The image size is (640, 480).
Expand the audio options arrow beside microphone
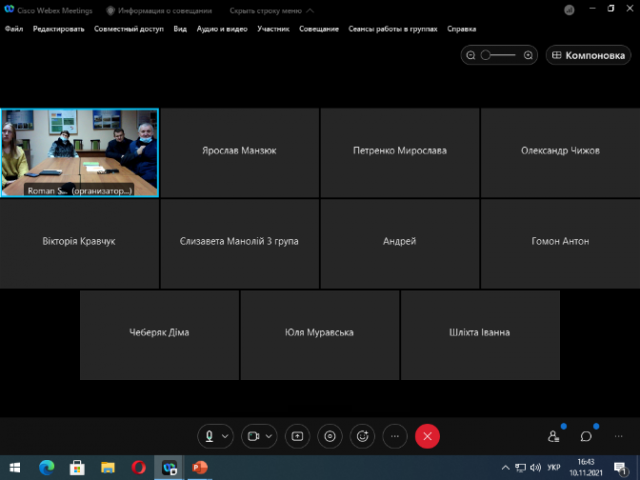tap(225, 436)
